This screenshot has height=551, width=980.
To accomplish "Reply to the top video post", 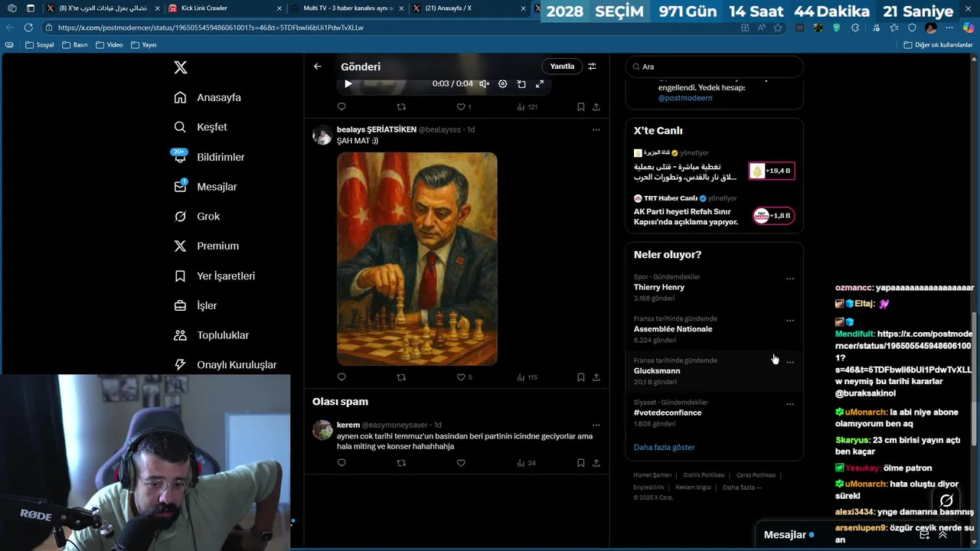I will coord(341,107).
